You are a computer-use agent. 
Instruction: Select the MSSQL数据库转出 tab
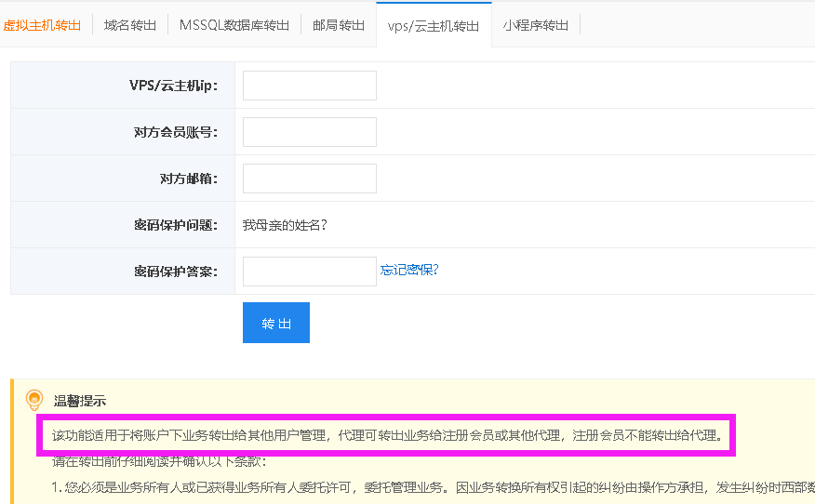(x=234, y=25)
